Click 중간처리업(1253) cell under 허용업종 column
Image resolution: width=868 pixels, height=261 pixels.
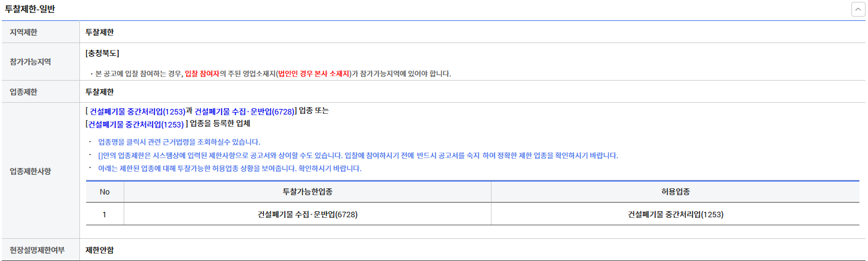coord(675,215)
